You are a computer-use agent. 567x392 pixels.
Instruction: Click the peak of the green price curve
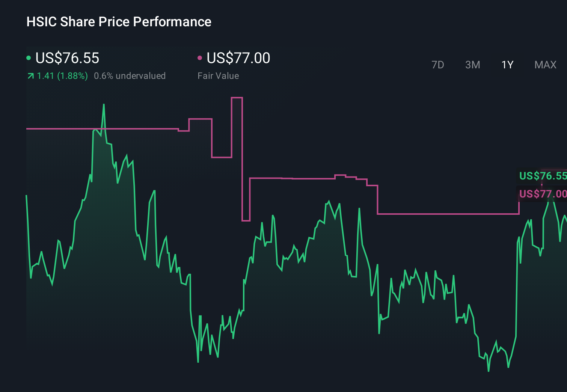[104, 104]
